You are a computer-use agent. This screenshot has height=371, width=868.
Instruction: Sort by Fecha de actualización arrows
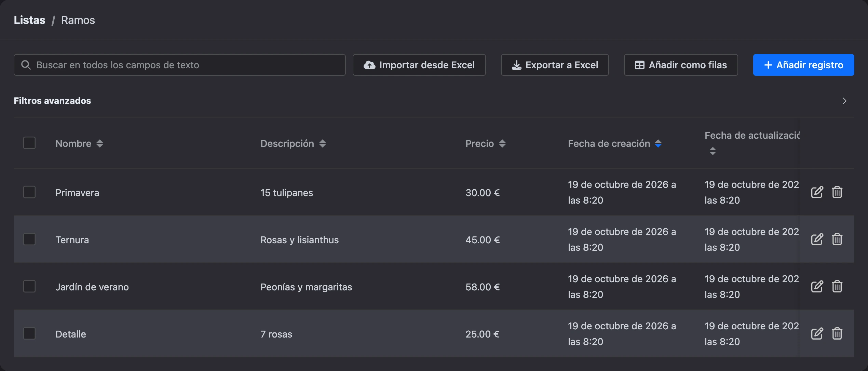pyautogui.click(x=713, y=151)
